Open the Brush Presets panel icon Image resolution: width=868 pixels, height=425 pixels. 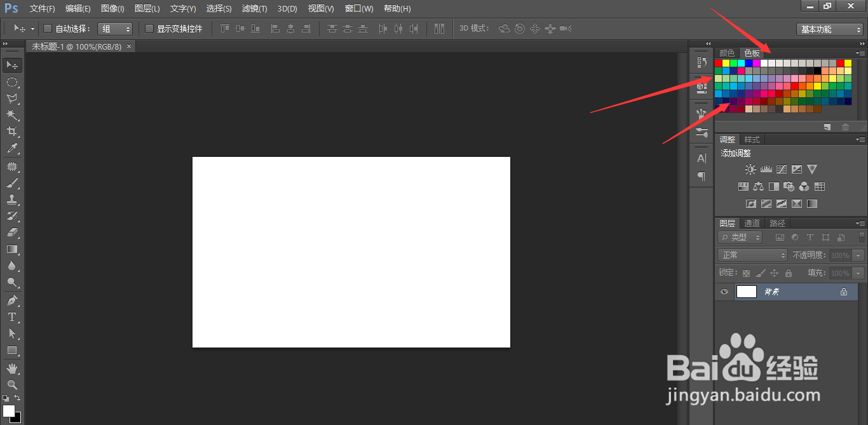[702, 132]
